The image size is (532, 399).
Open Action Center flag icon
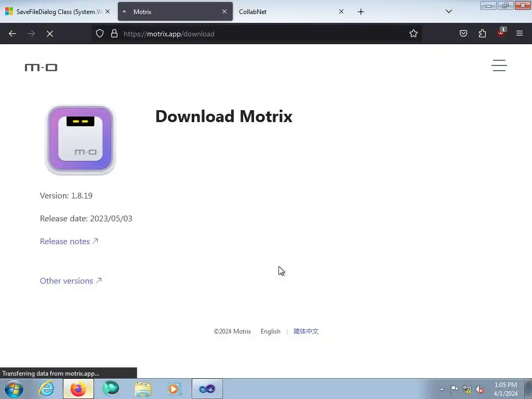[x=454, y=389]
